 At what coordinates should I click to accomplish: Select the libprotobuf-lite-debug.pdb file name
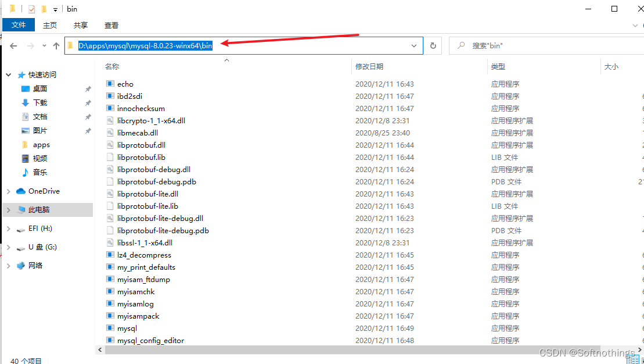[163, 231]
